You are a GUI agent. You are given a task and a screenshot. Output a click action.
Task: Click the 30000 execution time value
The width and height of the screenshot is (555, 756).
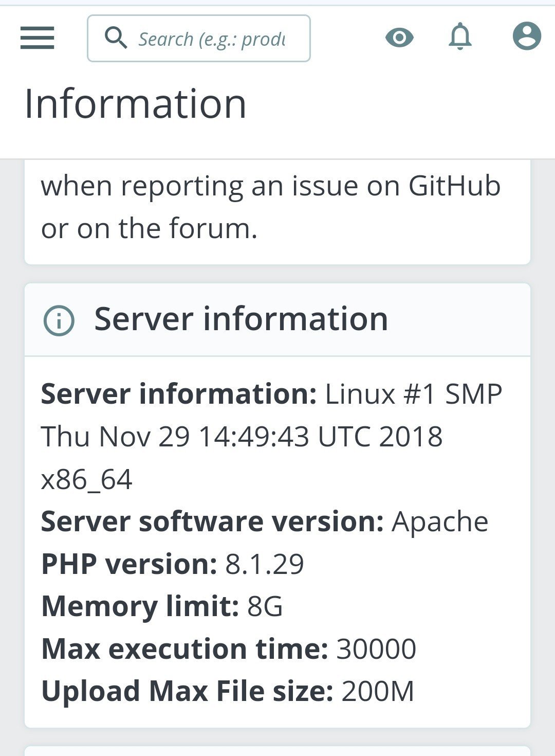[376, 649]
